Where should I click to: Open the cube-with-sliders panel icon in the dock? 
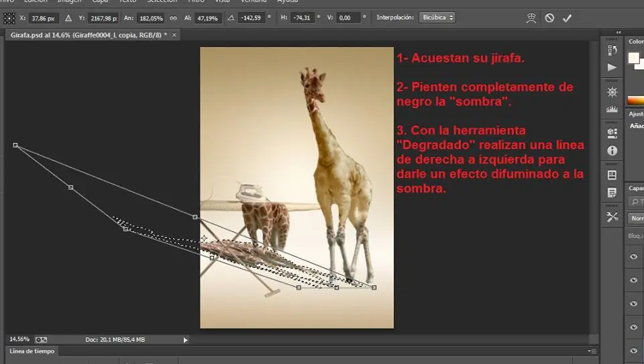pos(612,133)
